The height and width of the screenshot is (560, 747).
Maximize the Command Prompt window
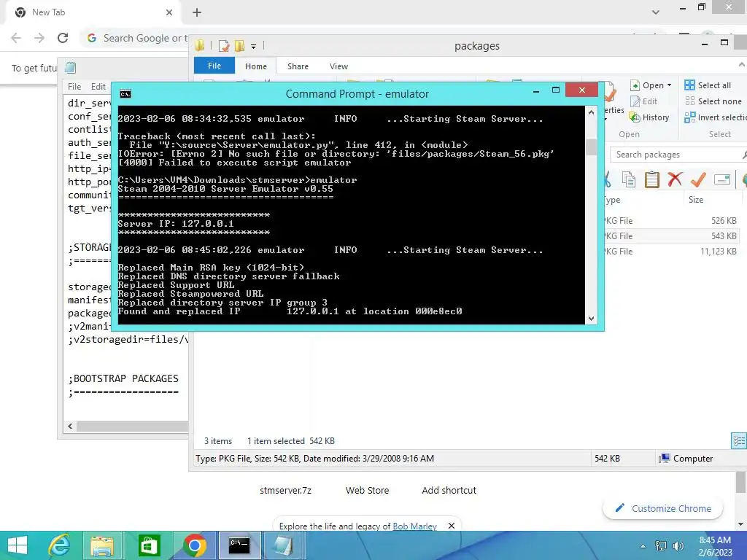555,90
